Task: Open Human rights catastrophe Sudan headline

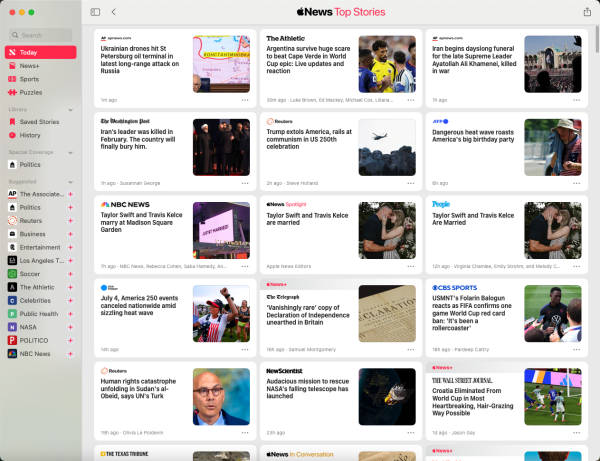Action: pyautogui.click(x=138, y=388)
